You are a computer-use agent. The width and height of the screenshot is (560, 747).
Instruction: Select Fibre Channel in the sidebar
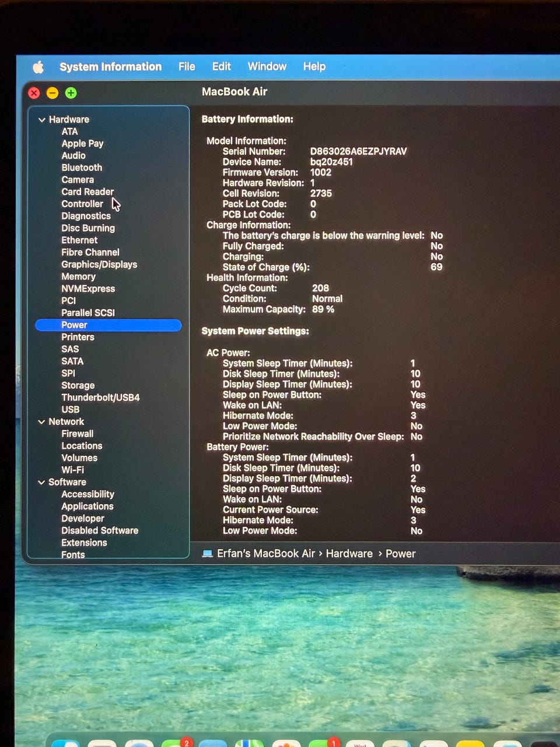point(90,253)
